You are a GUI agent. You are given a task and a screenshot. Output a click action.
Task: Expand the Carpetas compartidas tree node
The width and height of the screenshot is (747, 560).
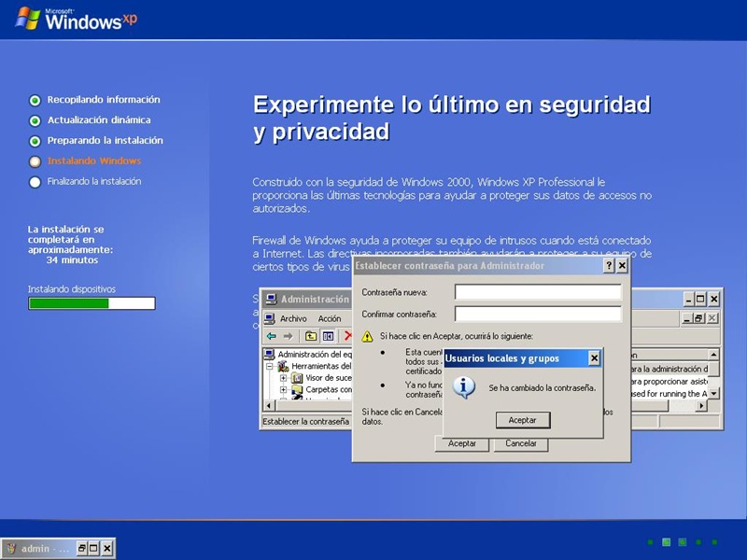[284, 389]
